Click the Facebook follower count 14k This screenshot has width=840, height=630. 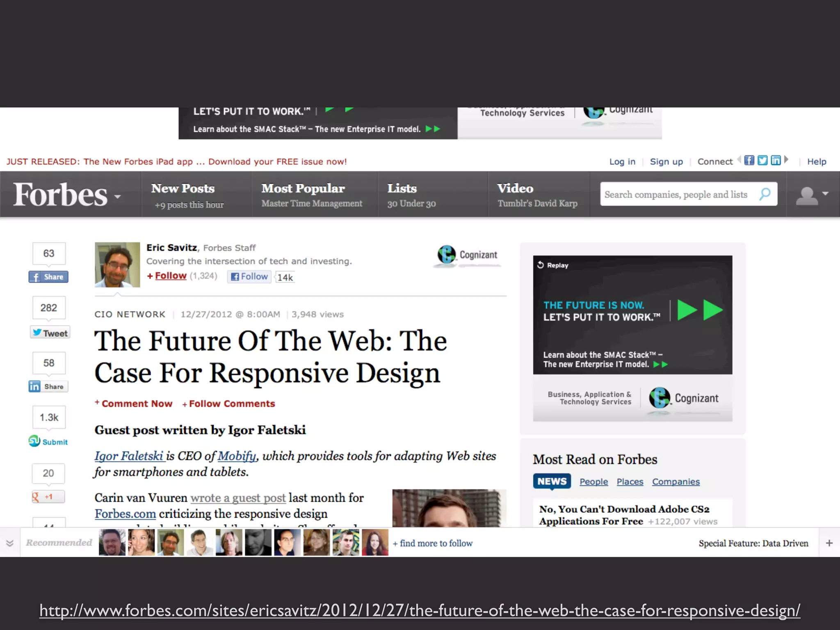[x=285, y=277]
